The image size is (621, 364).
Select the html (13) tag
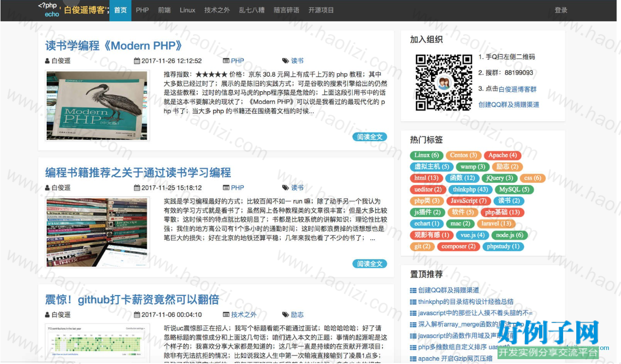pyautogui.click(x=426, y=178)
